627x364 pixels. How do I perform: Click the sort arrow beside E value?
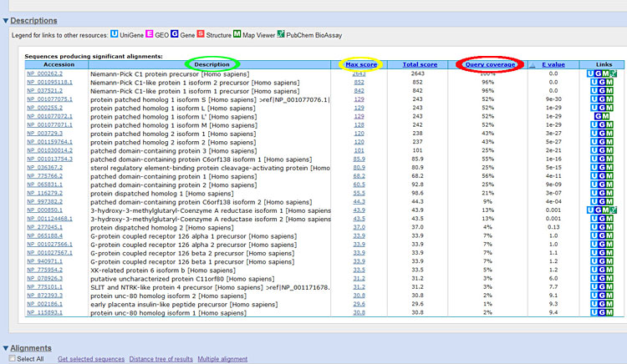click(533, 65)
